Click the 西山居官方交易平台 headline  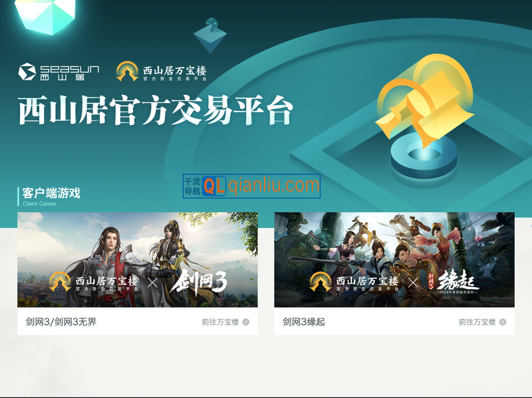click(156, 110)
